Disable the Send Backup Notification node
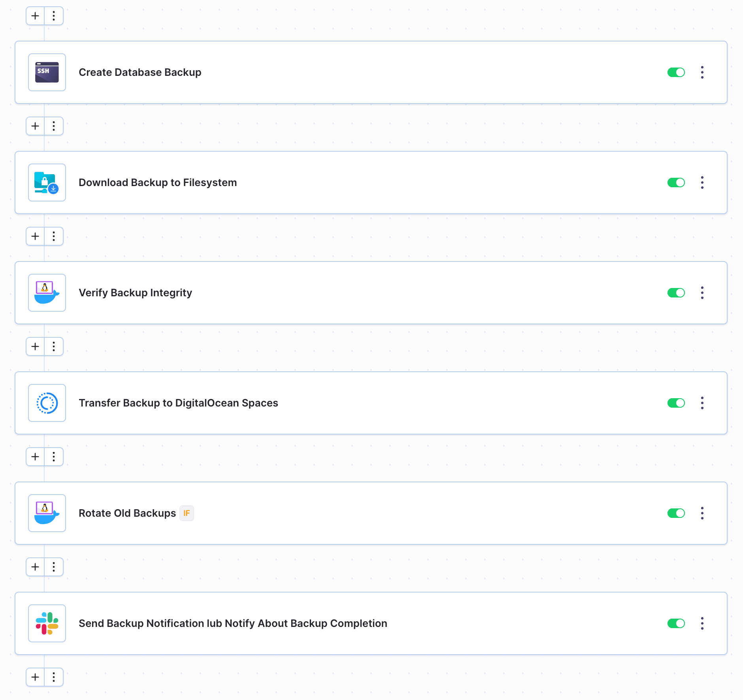 676,623
